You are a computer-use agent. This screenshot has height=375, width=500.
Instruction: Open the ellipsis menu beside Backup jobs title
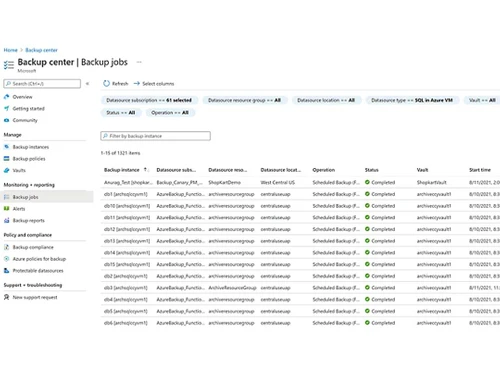click(139, 62)
